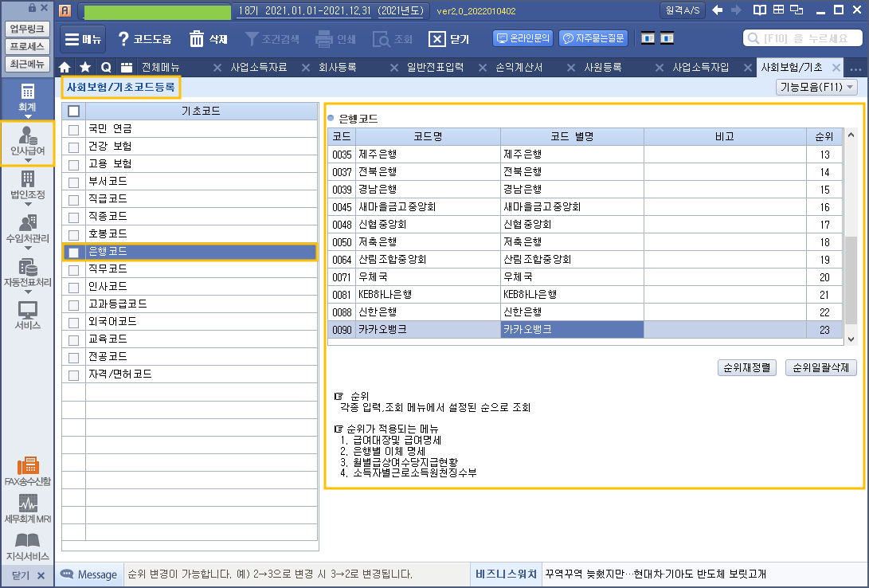Click the 업무링크 button

pos(27,29)
